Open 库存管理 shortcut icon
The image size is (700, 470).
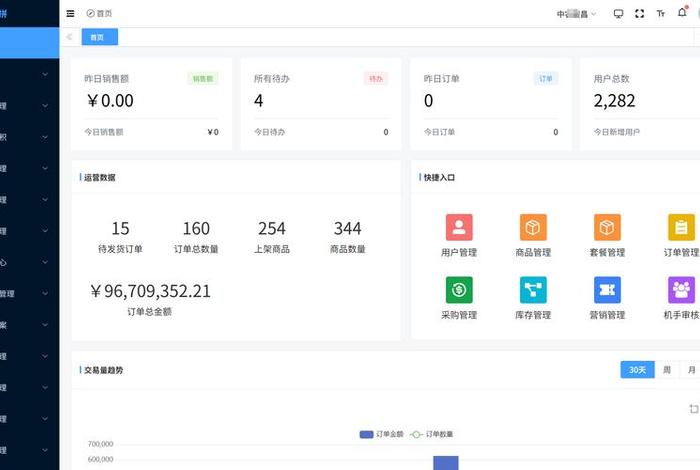533,290
